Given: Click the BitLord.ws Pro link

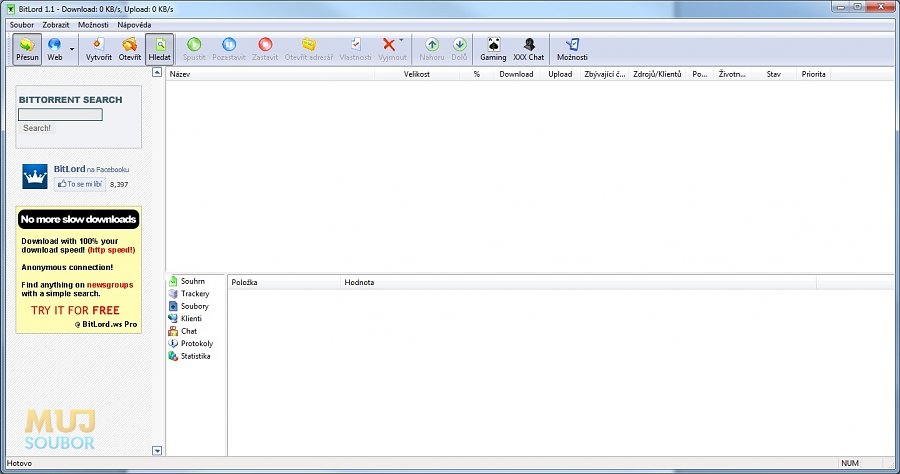Looking at the screenshot, I should pyautogui.click(x=106, y=324).
